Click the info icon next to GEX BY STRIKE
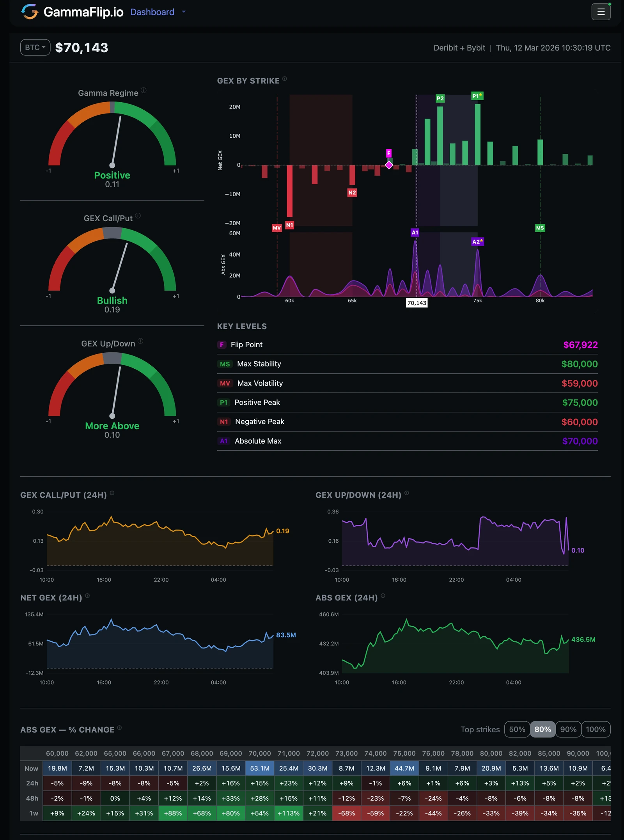 (284, 79)
